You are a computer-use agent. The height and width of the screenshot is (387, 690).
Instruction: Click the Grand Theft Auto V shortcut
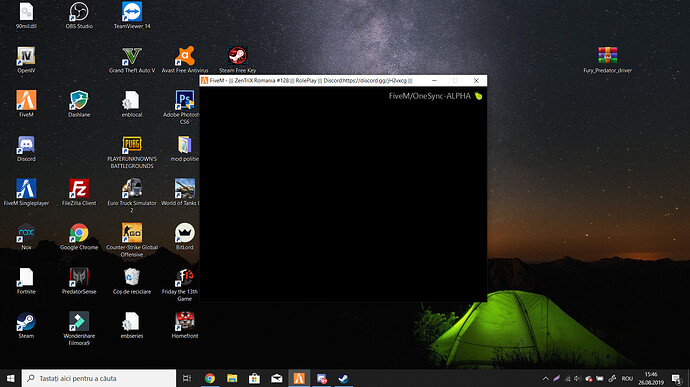pos(132,59)
